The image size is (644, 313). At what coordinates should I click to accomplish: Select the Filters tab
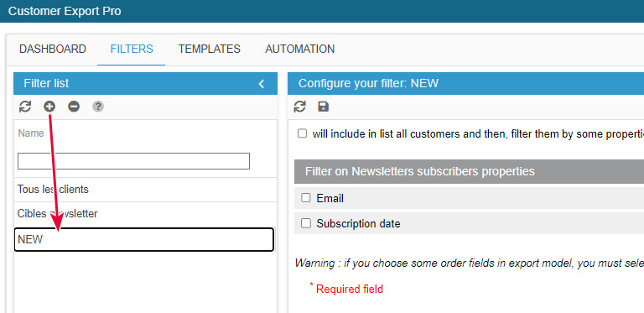(132, 49)
